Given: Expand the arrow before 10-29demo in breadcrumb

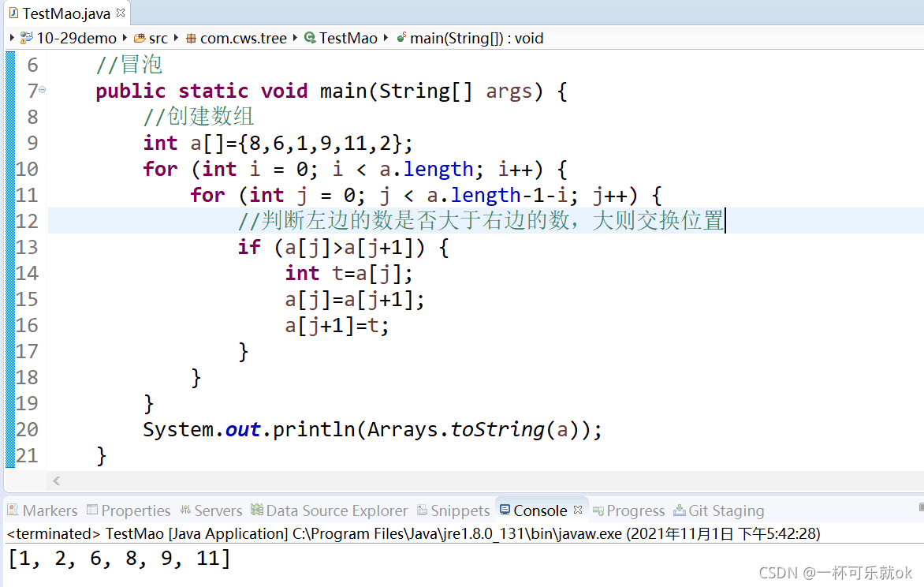Looking at the screenshot, I should [12, 38].
